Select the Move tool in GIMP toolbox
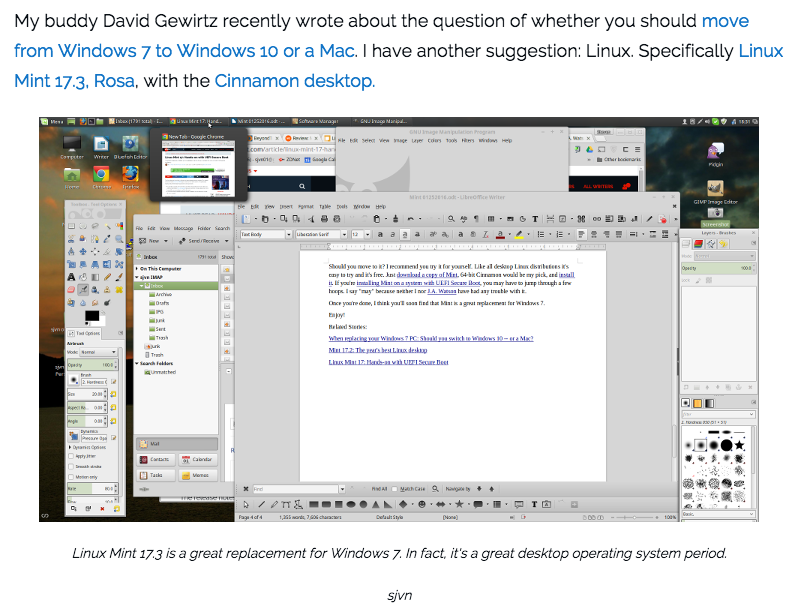 (x=83, y=251)
